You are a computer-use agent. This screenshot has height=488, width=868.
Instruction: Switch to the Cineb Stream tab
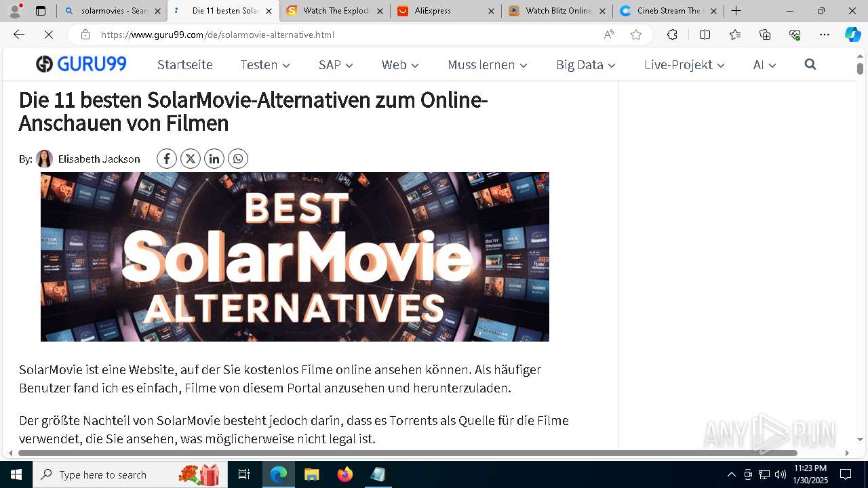(669, 11)
